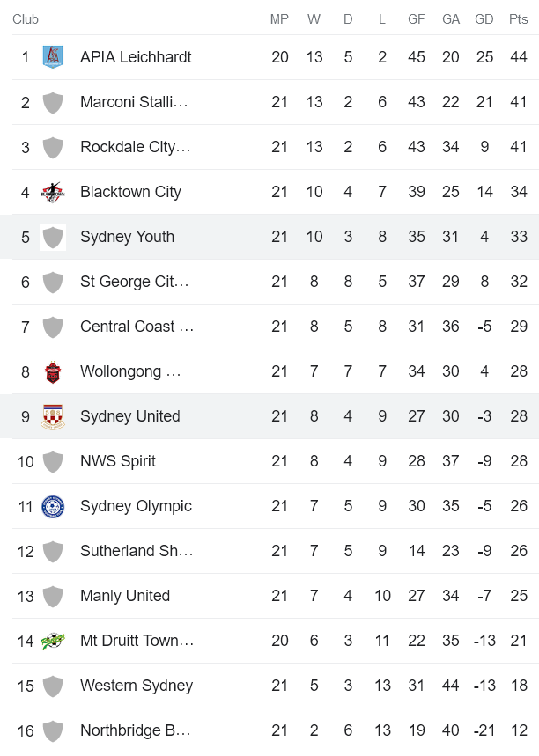539x756 pixels.
Task: Click the GF column header
Action: click(x=417, y=18)
